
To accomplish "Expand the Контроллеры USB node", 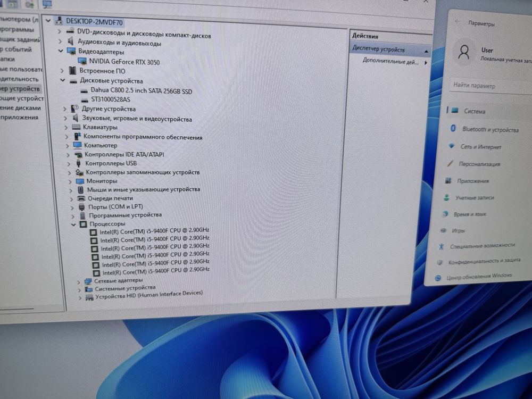I will point(69,163).
